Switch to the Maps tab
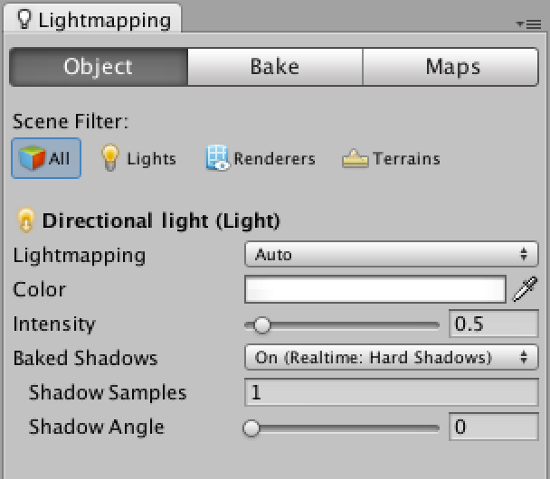The height and width of the screenshot is (479, 550). point(450,67)
